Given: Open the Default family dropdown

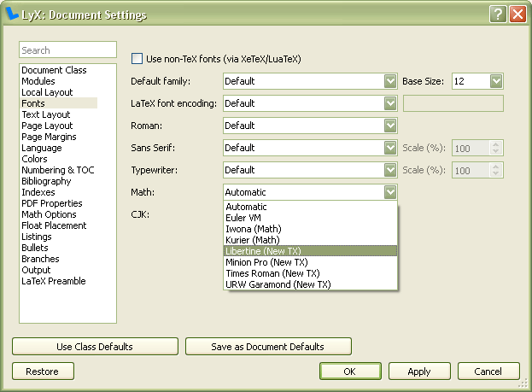Looking at the screenshot, I should (x=310, y=81).
